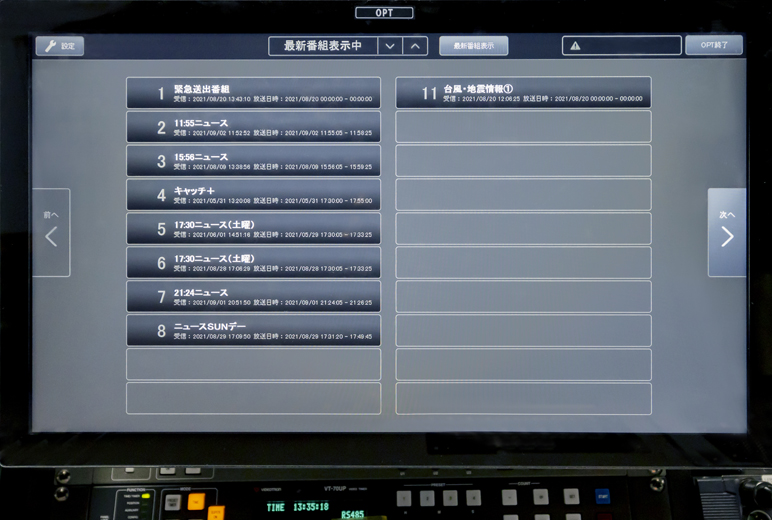Click the empty slot below 台風・地震情報①
This screenshot has height=520, width=772.
point(523,127)
